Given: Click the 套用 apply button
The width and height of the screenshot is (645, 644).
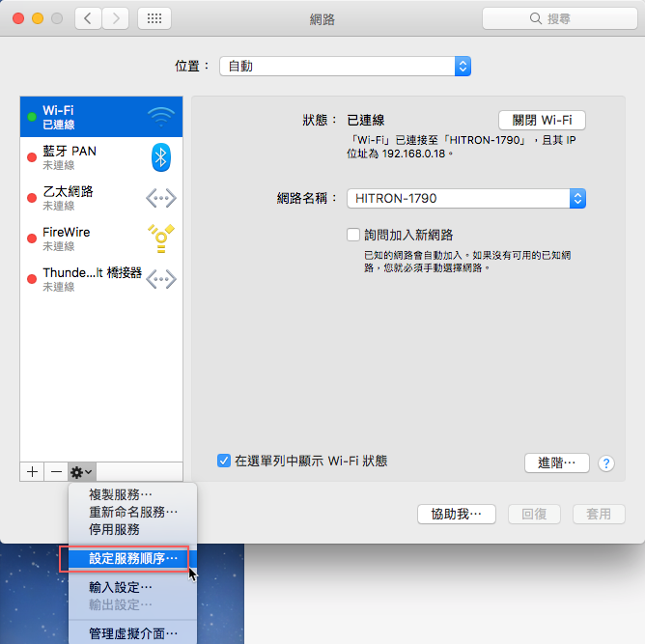Looking at the screenshot, I should click(599, 514).
